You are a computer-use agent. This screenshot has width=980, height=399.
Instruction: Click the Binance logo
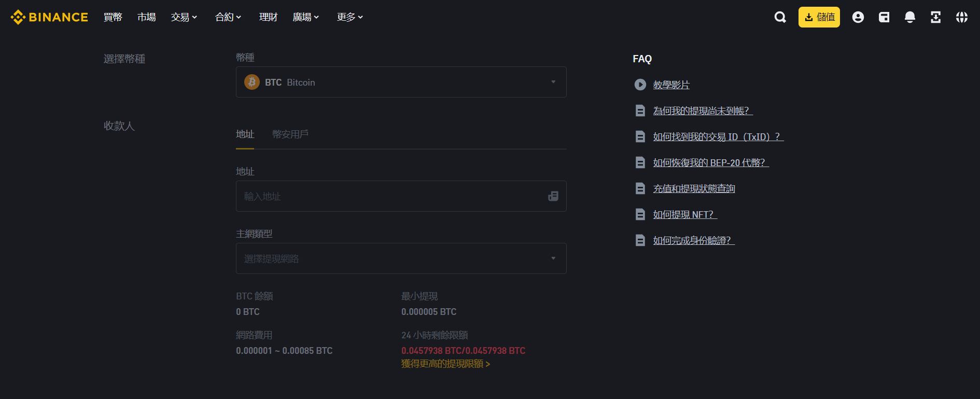(49, 17)
